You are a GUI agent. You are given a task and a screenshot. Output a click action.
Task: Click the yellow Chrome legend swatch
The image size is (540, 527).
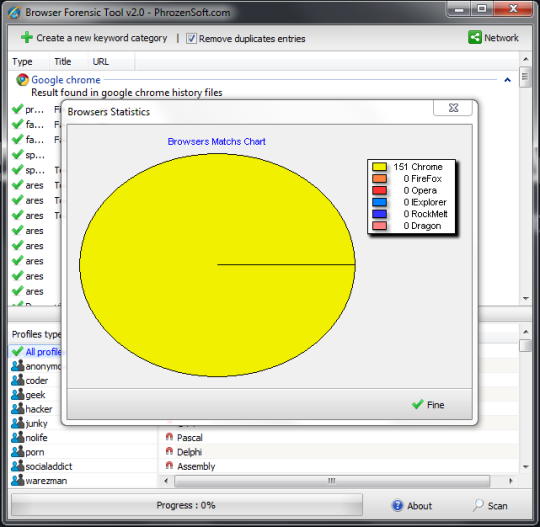click(379, 167)
